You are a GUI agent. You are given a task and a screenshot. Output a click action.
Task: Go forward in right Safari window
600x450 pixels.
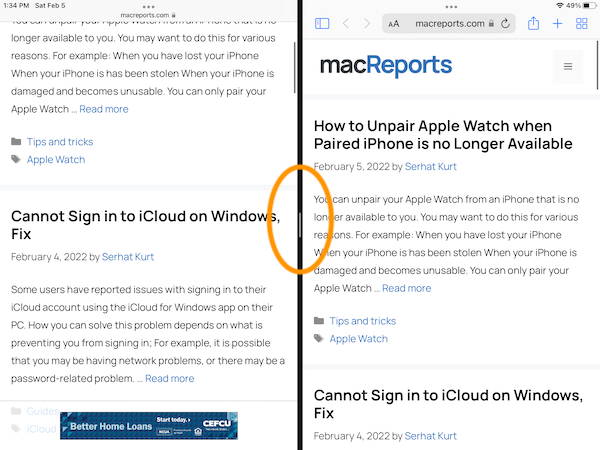click(367, 24)
